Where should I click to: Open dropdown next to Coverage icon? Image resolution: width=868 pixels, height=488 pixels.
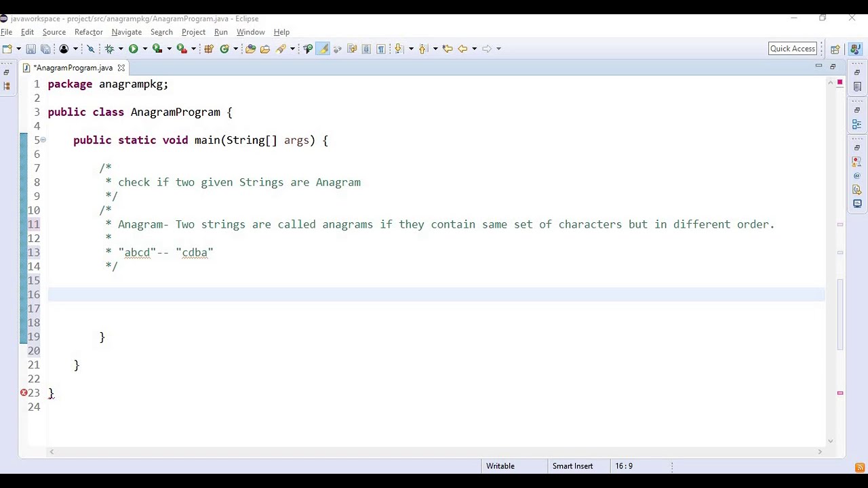point(169,49)
